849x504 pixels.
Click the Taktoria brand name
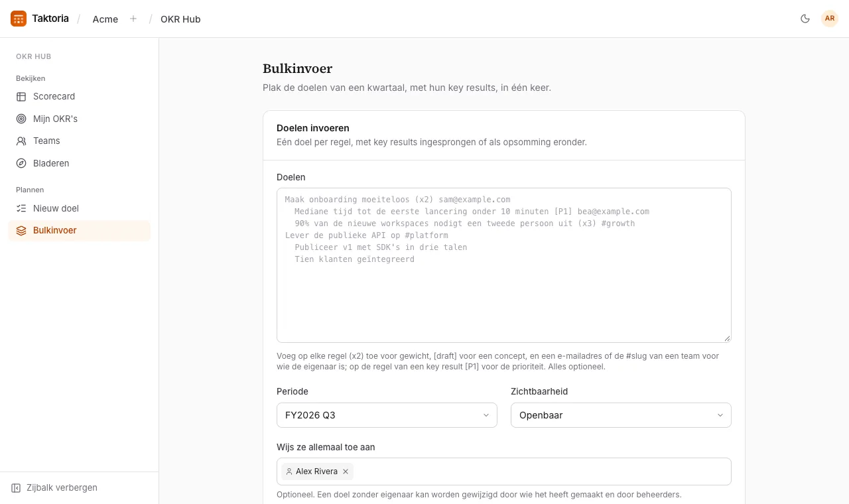pyautogui.click(x=50, y=19)
